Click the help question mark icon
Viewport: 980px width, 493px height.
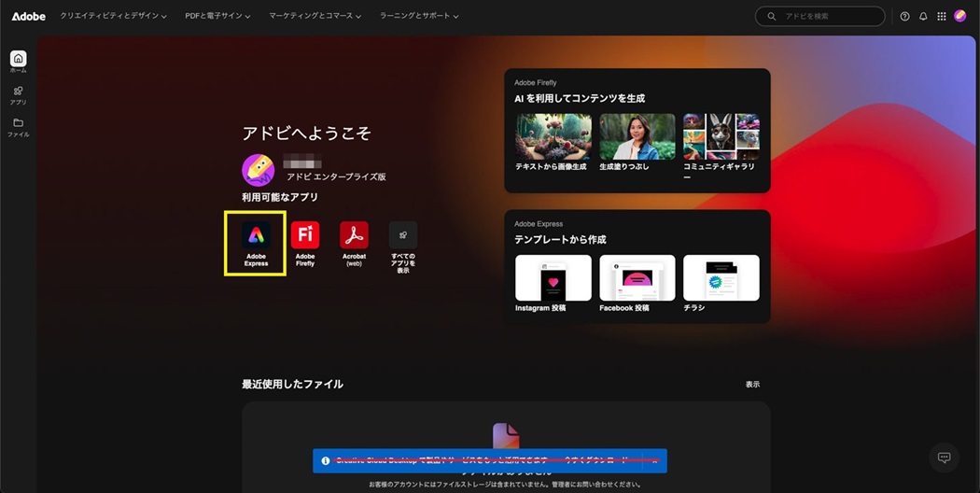[904, 16]
